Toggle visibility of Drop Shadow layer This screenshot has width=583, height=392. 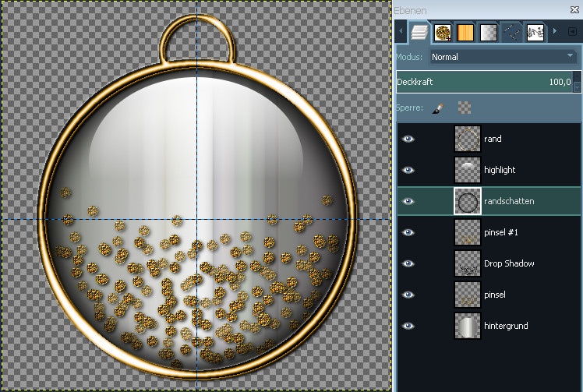[x=409, y=264]
